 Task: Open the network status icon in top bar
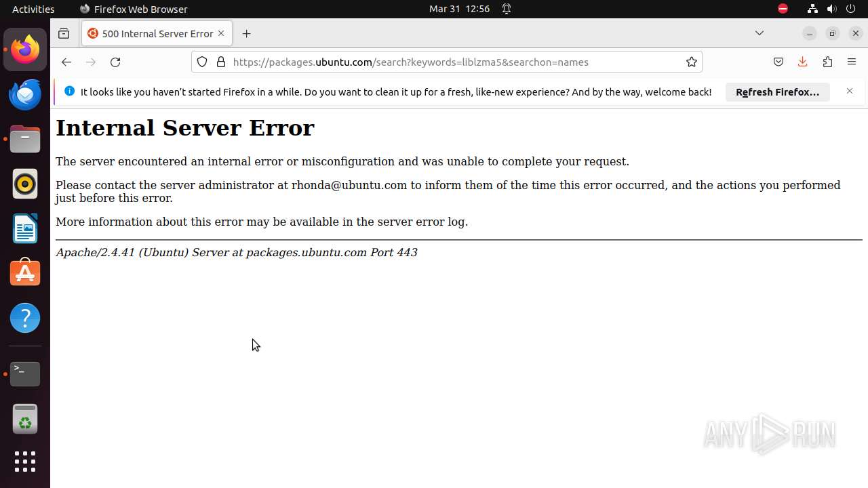(812, 9)
